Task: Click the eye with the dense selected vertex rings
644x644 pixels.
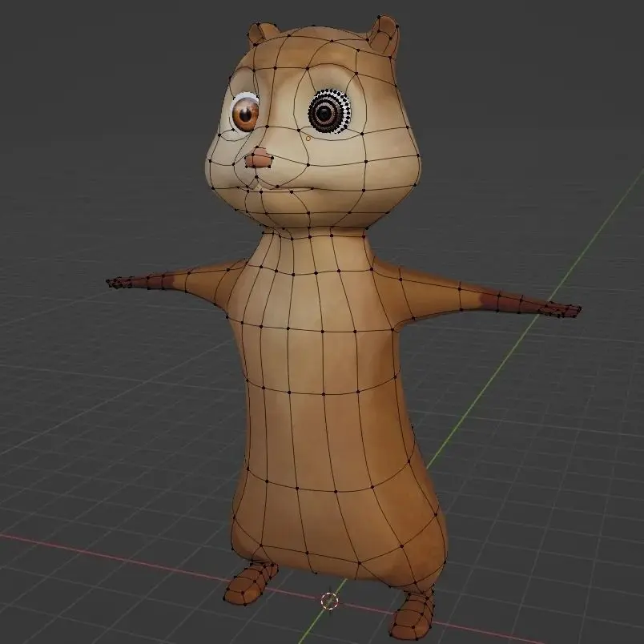Action: click(329, 111)
